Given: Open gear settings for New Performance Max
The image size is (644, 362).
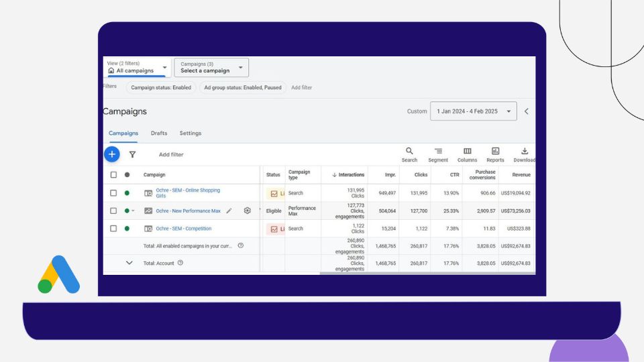Looking at the screenshot, I should 247,210.
